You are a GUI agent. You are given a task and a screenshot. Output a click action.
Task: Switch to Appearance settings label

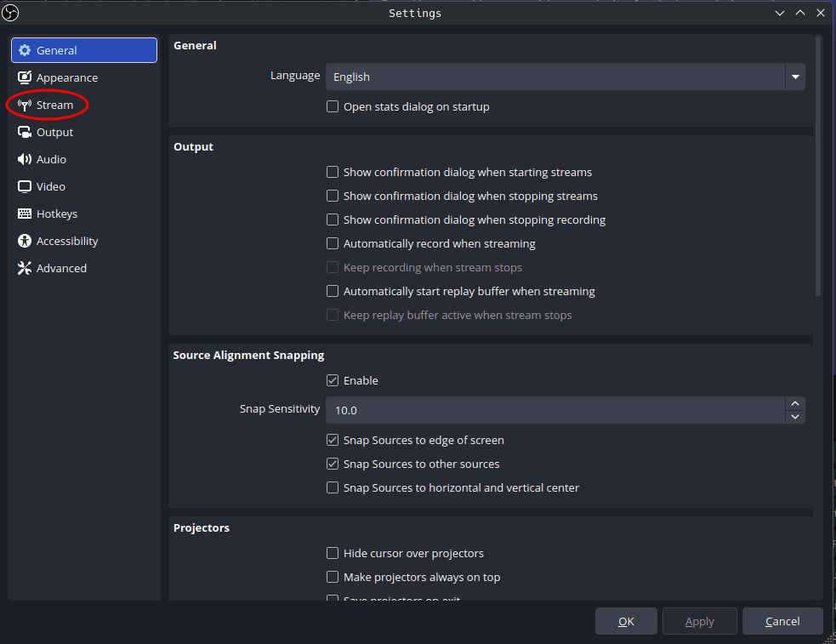click(67, 77)
